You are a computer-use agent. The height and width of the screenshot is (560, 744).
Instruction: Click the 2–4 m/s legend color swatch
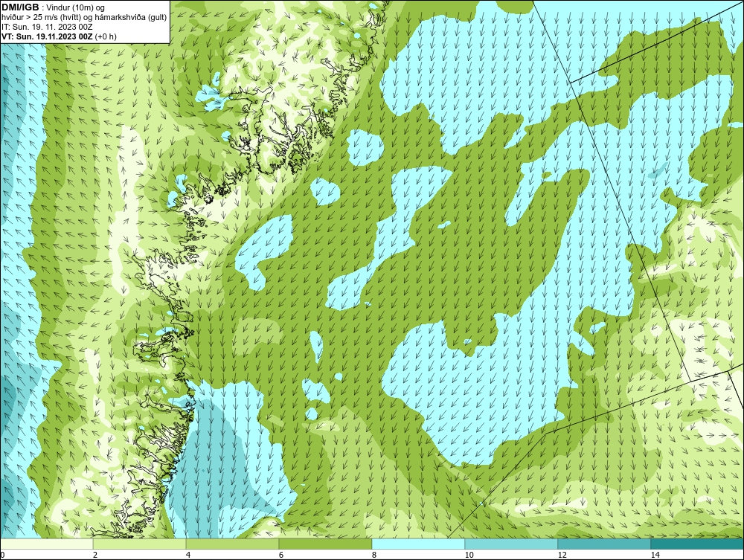(140, 544)
